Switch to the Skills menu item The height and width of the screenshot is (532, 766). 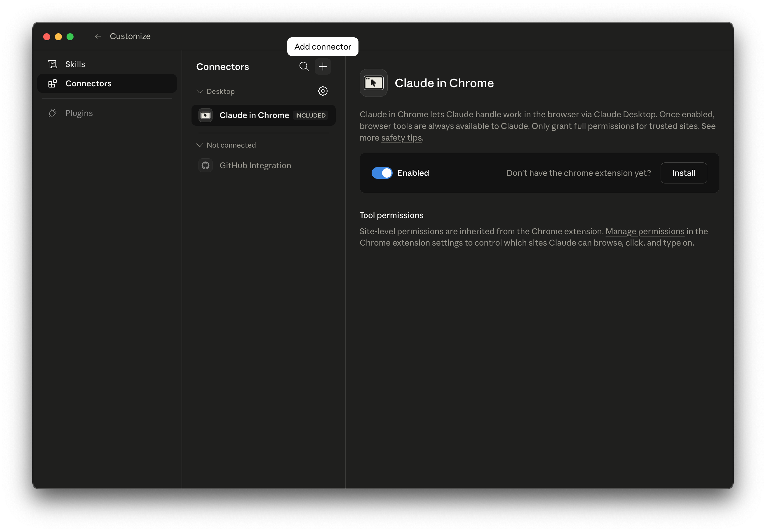tap(107, 64)
